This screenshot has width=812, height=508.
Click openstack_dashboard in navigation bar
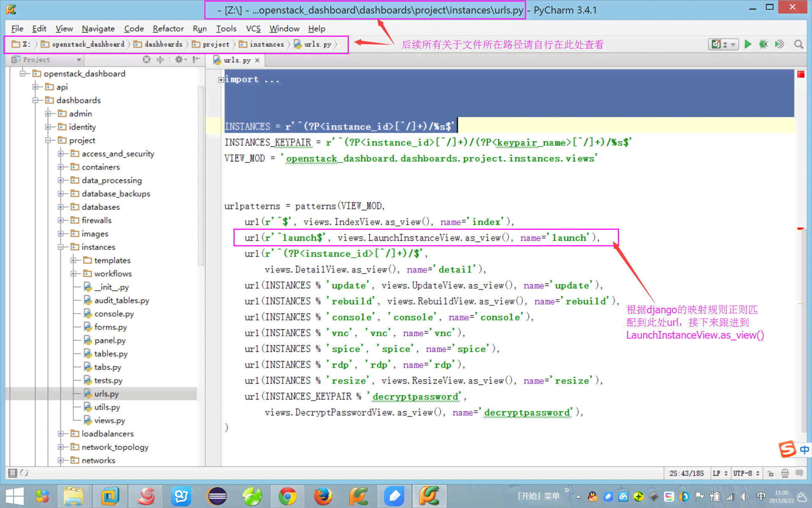(83, 44)
